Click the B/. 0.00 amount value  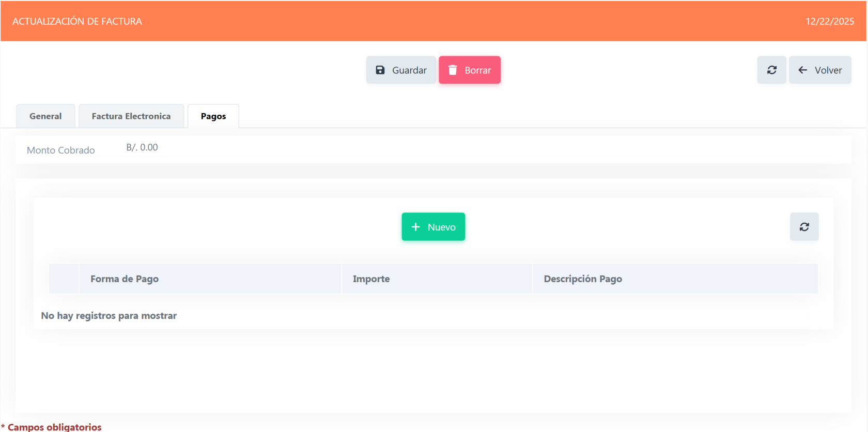[x=142, y=148]
